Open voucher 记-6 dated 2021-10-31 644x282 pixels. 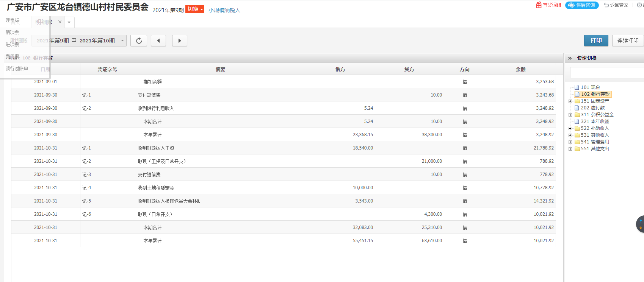[86, 214]
